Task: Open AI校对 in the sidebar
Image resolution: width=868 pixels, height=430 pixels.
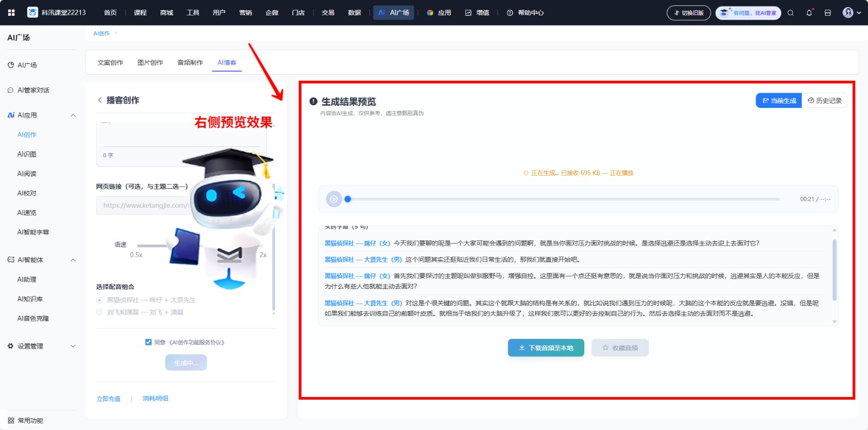Action: pyautogui.click(x=27, y=193)
